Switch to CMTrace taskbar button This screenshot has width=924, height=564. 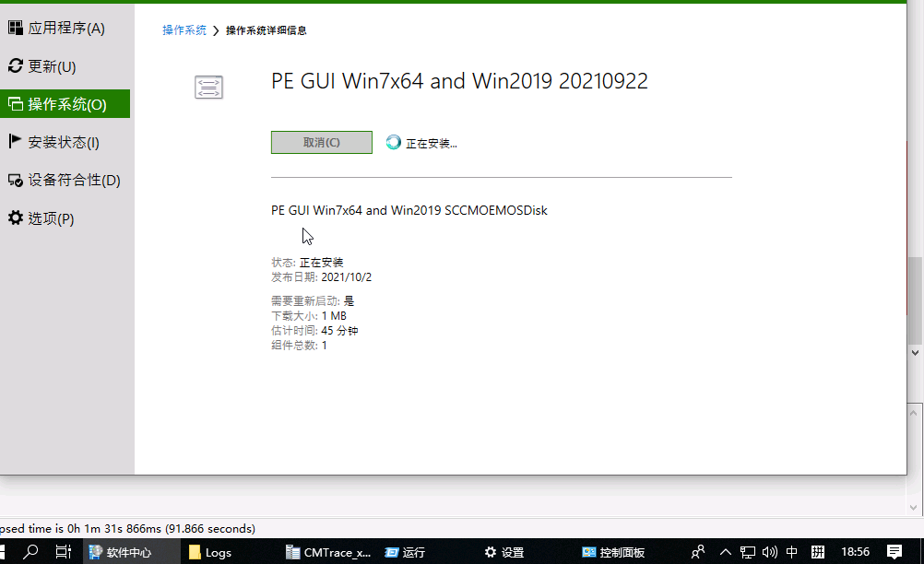pos(327,552)
